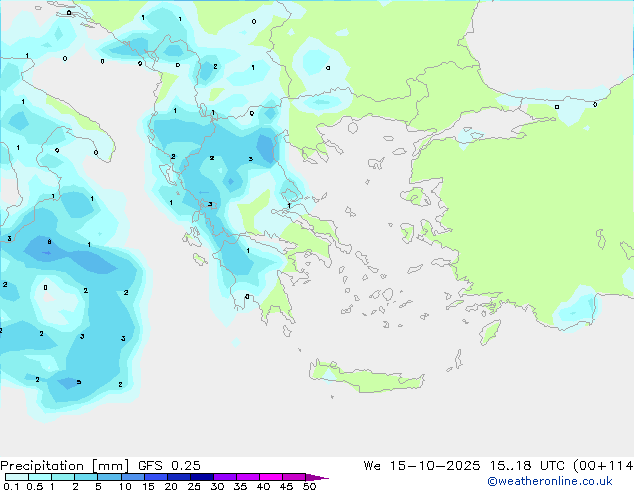Click the Rhodes island outline on the map
634x490 pixels.
pyautogui.click(x=490, y=332)
